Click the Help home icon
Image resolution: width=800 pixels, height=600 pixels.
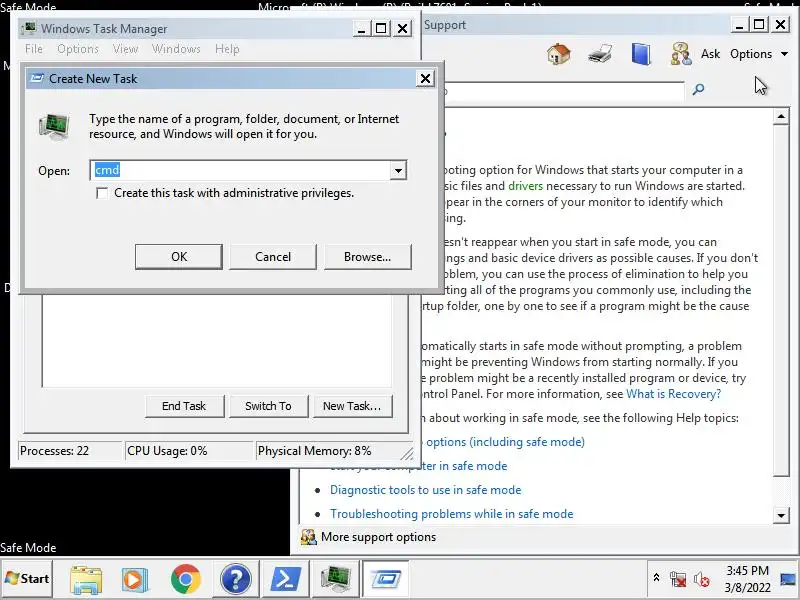point(559,54)
